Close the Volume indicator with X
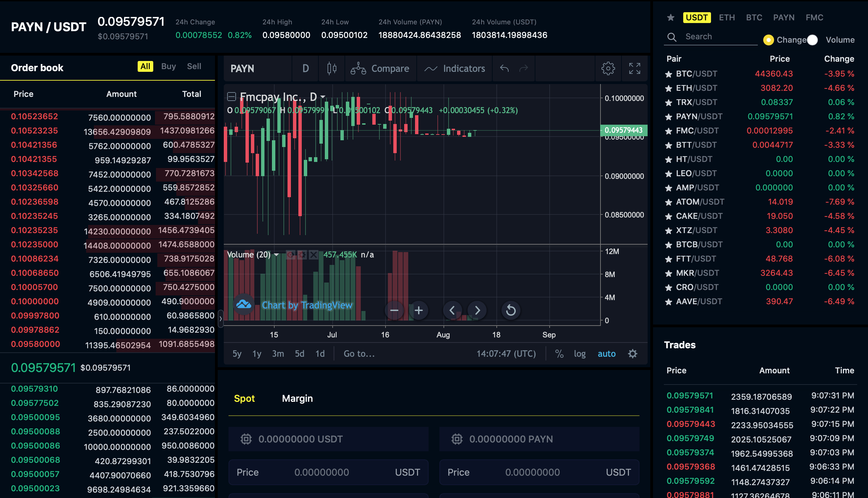868x498 pixels. (313, 255)
